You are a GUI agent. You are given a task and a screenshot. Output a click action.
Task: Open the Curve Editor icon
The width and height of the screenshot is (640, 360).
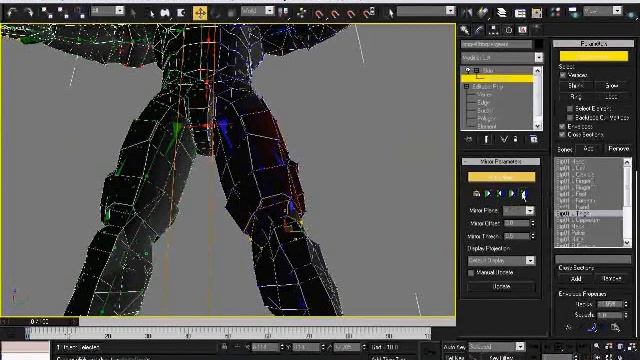coord(520,13)
